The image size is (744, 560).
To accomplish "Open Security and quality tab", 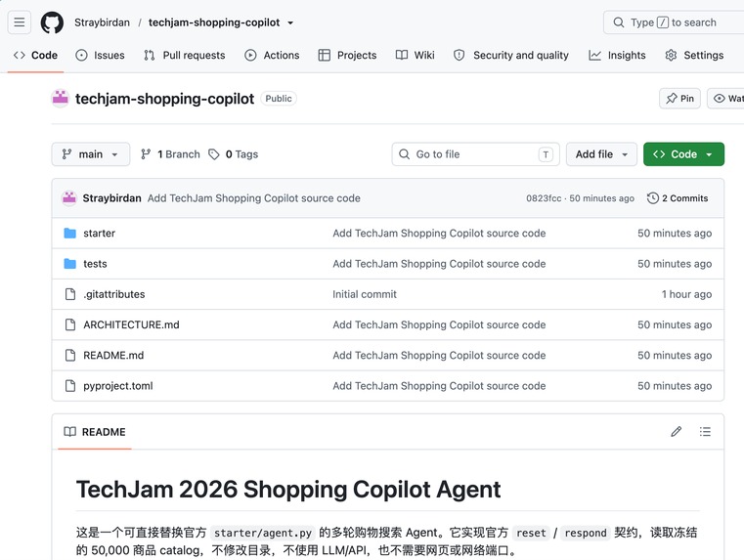I will pyautogui.click(x=511, y=55).
